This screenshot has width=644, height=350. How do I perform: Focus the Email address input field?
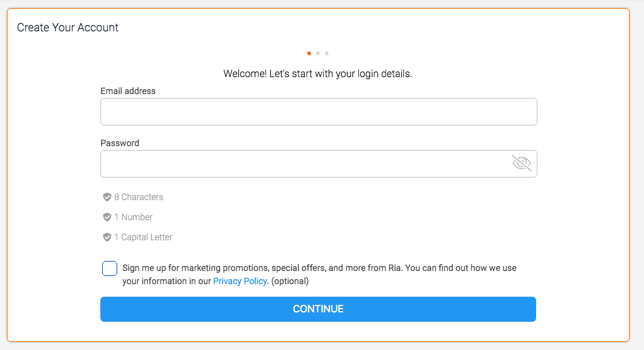(319, 112)
